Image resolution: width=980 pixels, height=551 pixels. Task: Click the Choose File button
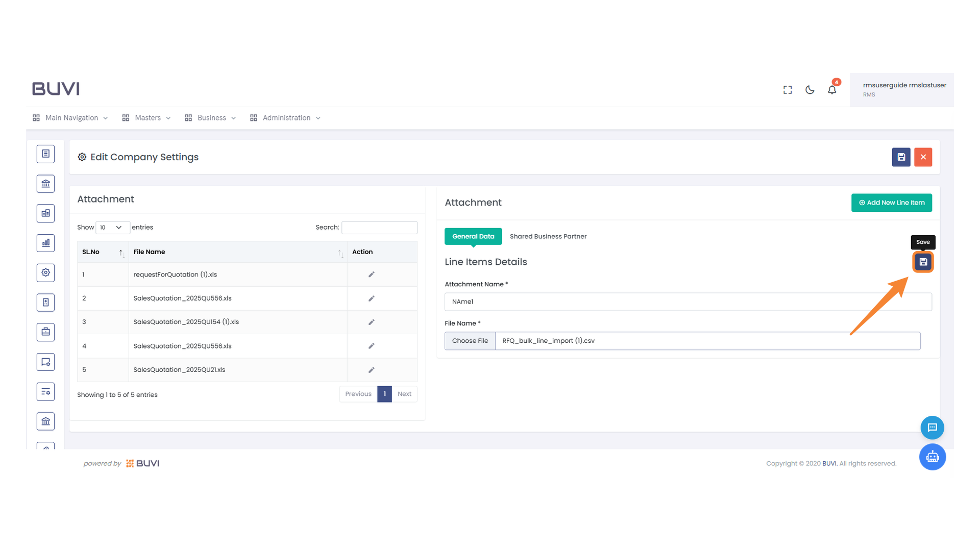click(470, 341)
